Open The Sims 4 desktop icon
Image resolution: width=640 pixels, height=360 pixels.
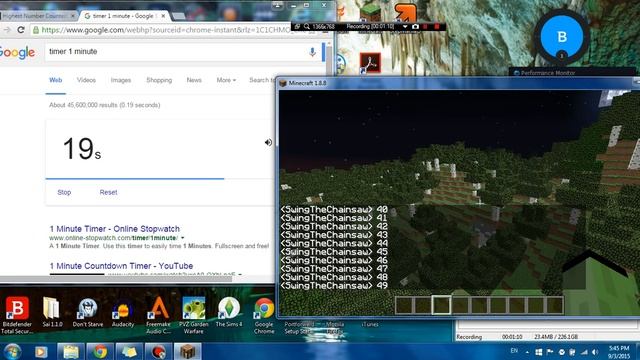229,313
